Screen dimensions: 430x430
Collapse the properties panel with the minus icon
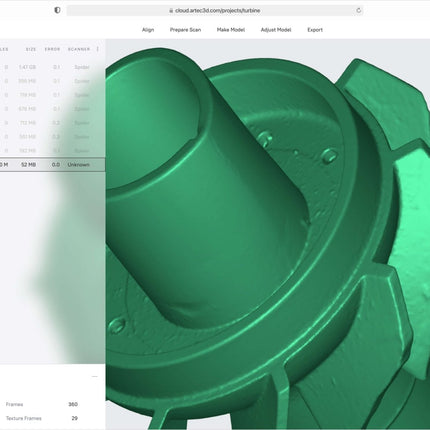pyautogui.click(x=95, y=377)
